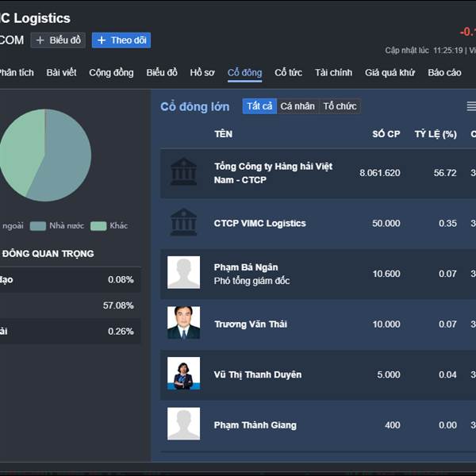
Task: Click Trương Văn Thái profile photo
Action: pos(184,323)
